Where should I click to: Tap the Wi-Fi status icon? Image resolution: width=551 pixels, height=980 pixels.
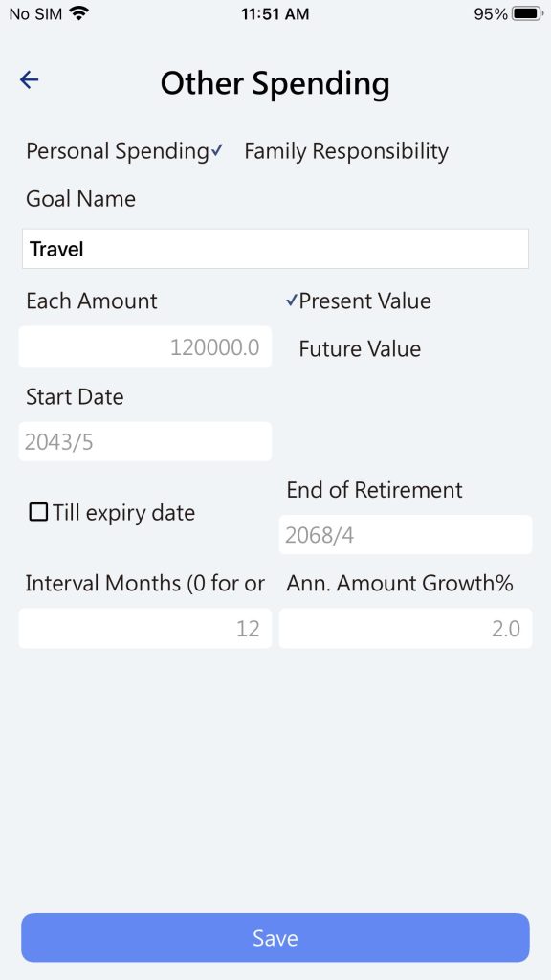pyautogui.click(x=79, y=13)
